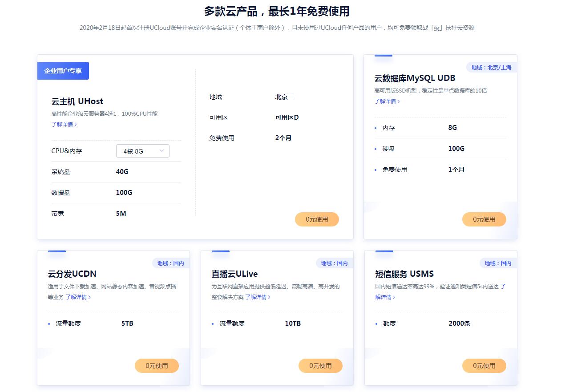Viewport: 561px width, 392px height.
Task: Open the CPU&内存 dropdown showing 4核 8G
Action: click(x=142, y=151)
